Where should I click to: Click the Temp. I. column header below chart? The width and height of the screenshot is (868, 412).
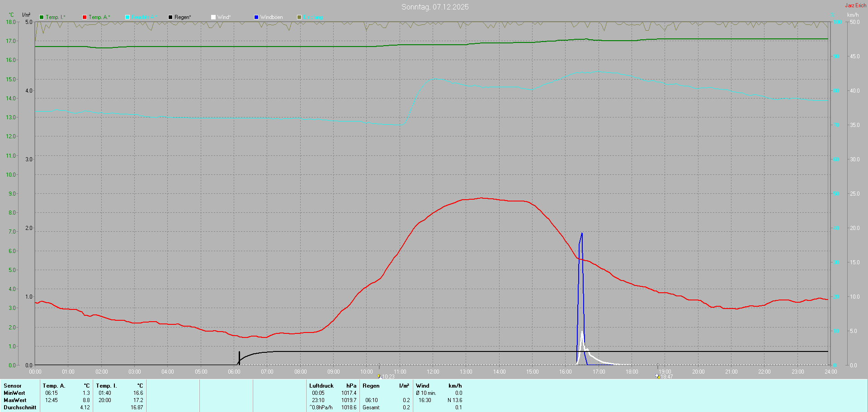(x=106, y=386)
